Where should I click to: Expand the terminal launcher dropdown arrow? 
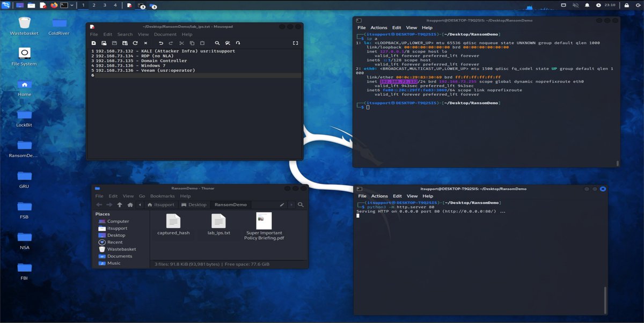[x=71, y=5]
